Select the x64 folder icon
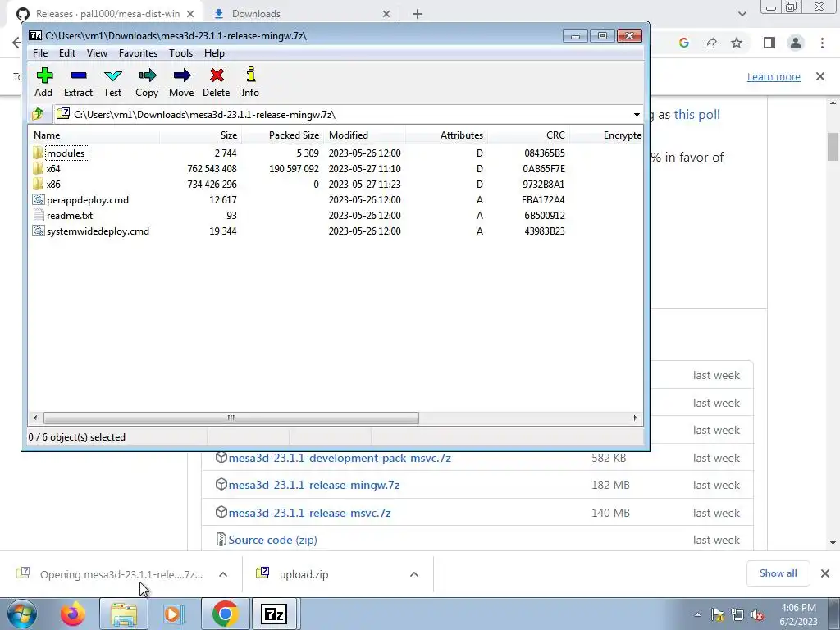The image size is (840, 630). (38, 168)
